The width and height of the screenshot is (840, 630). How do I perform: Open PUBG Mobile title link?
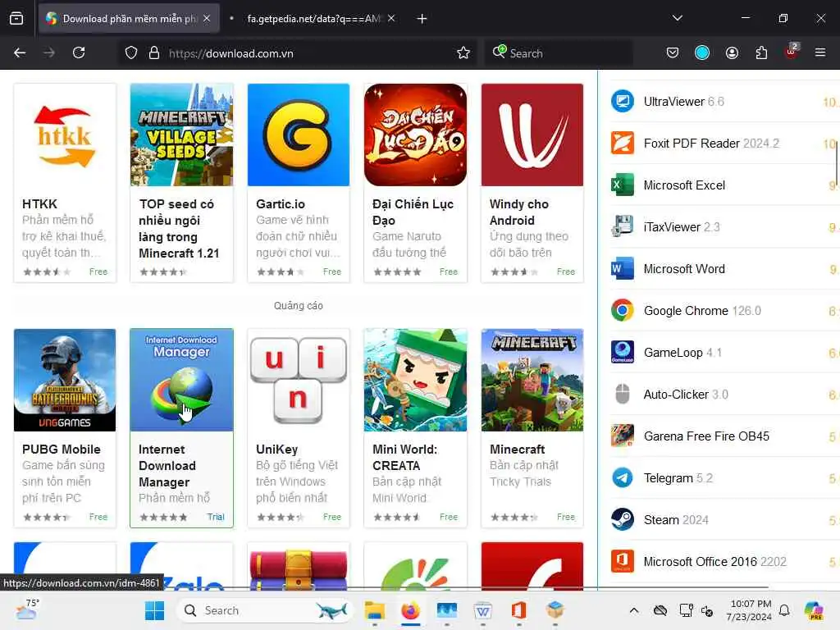click(61, 450)
